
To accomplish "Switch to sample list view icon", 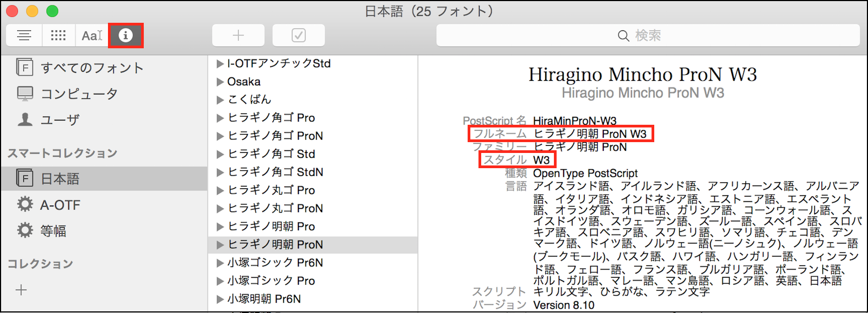I will pyautogui.click(x=24, y=36).
